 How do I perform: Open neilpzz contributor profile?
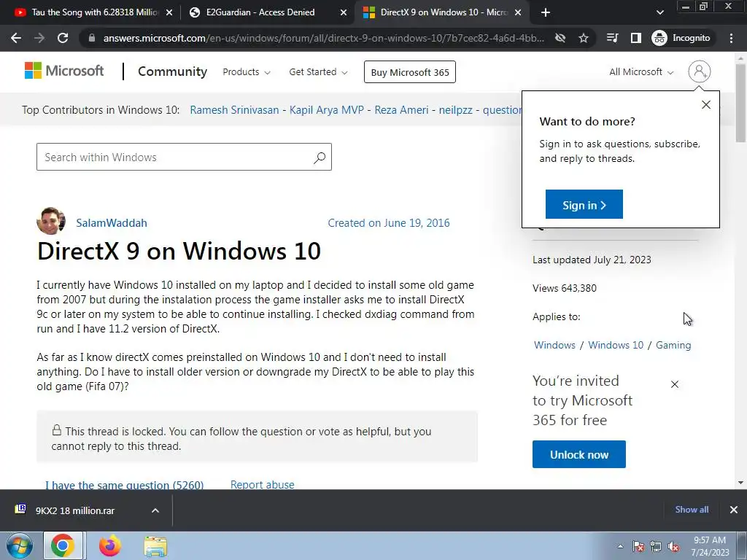coord(455,110)
